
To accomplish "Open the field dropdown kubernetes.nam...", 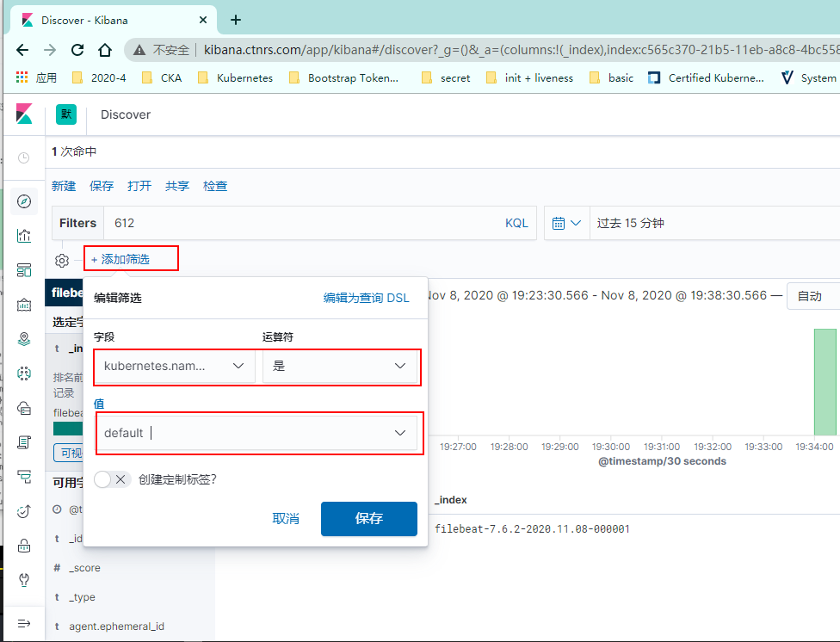I will [175, 366].
